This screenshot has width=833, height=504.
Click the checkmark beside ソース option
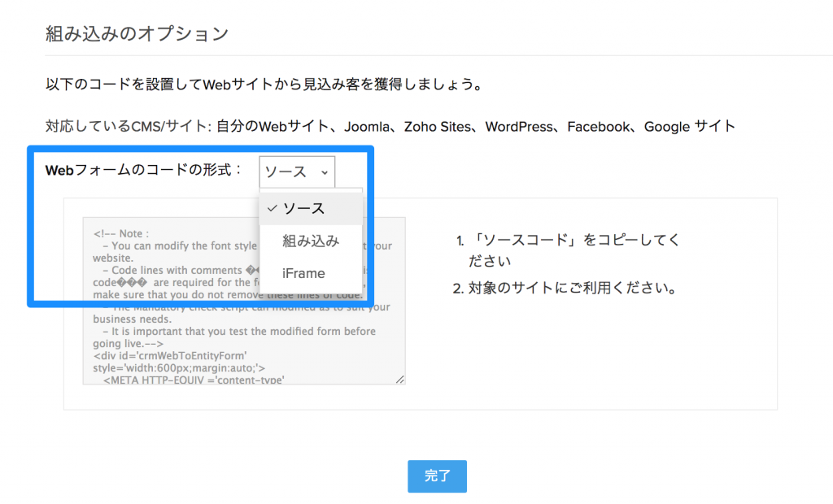pos(272,209)
